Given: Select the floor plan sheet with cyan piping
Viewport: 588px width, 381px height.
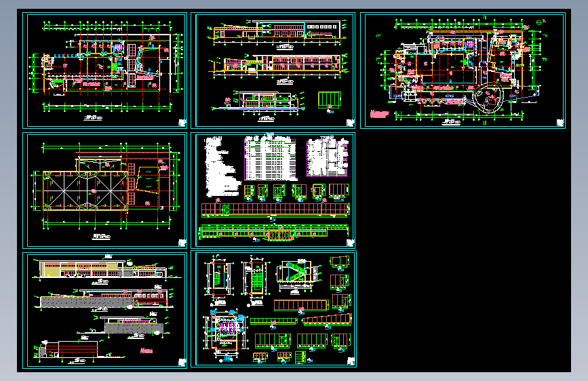Looking at the screenshot, I should click(x=104, y=71).
